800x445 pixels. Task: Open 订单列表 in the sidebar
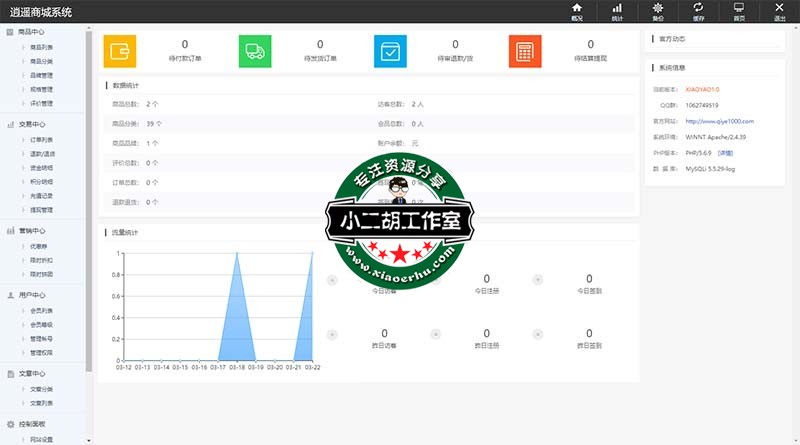pyautogui.click(x=42, y=140)
